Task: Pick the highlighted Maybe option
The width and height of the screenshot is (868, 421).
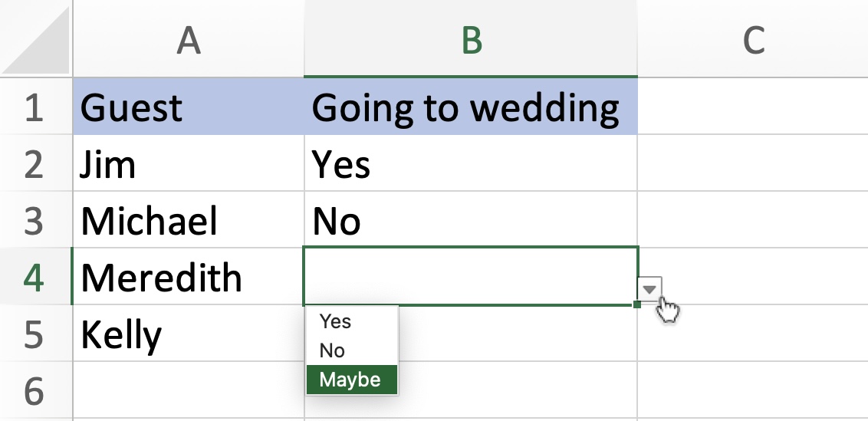Action: [x=352, y=380]
